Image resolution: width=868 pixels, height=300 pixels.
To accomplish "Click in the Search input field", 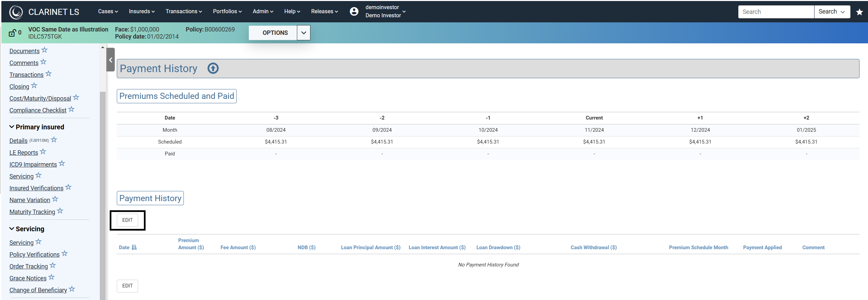I will click(x=776, y=12).
